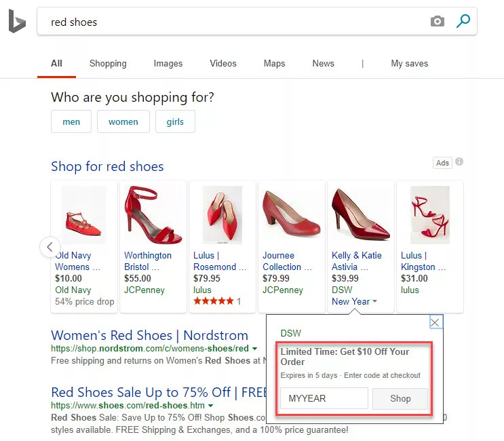Click JCPenney seller under Worthington Bristol
Viewport: 504px width, 441px height.
pos(144,290)
